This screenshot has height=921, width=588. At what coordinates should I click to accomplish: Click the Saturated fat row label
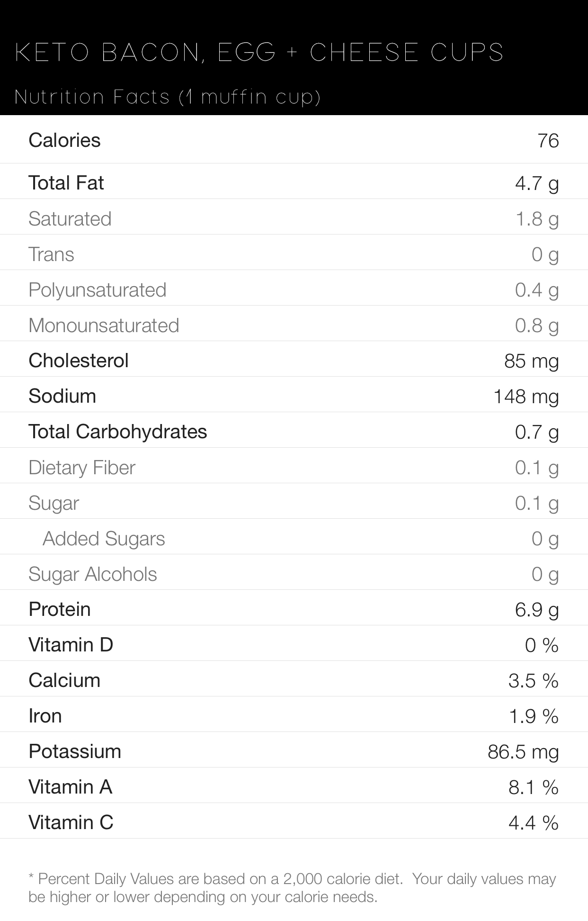pos(70,219)
